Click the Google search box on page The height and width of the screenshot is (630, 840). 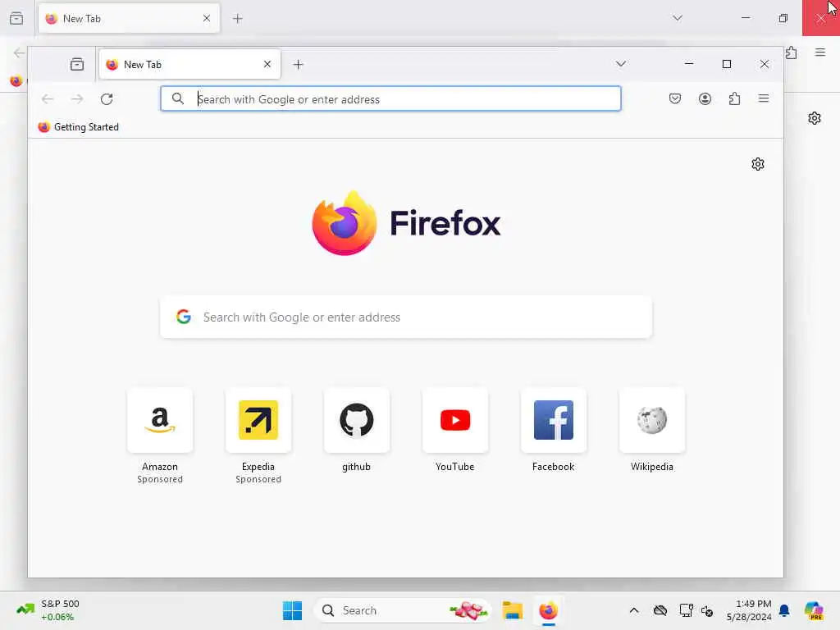(x=406, y=317)
